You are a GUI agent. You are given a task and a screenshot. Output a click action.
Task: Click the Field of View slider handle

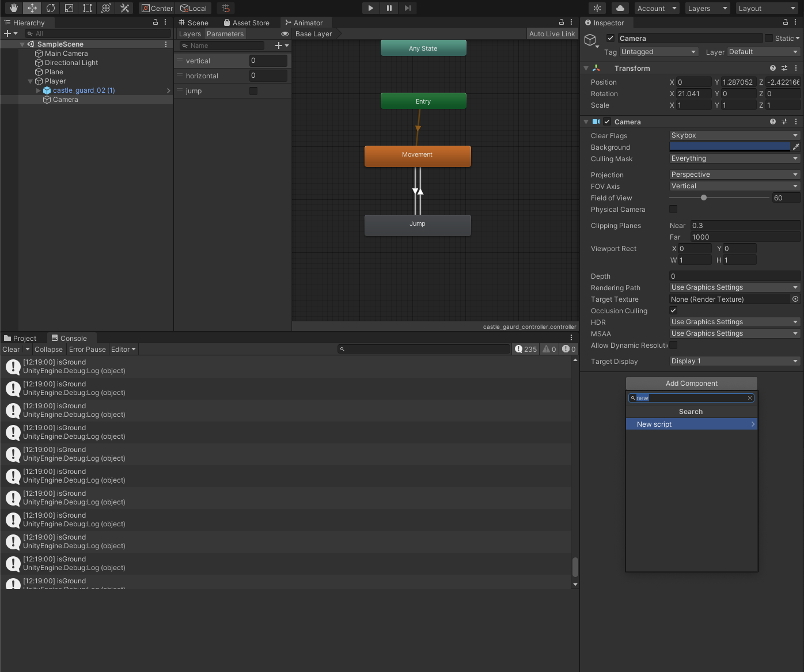tap(704, 198)
